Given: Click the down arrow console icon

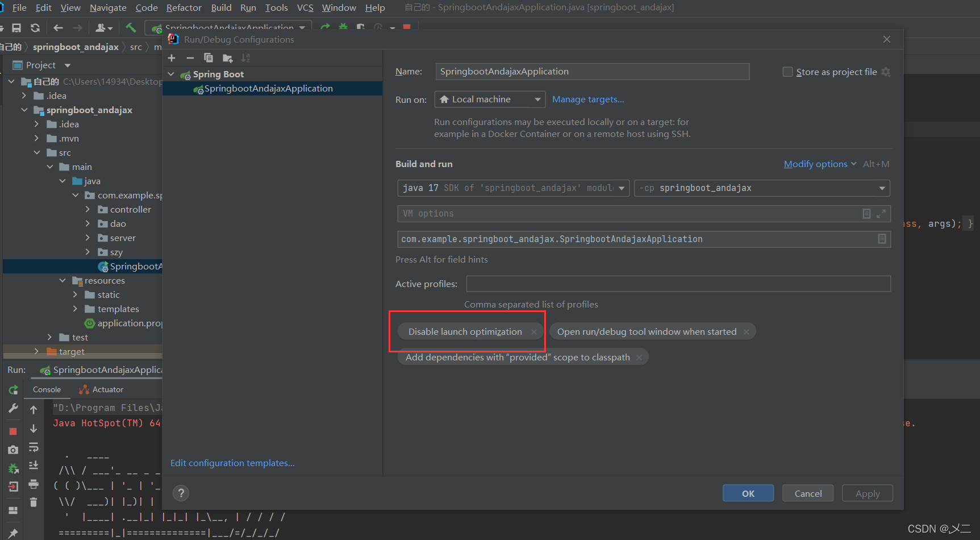Looking at the screenshot, I should pyautogui.click(x=34, y=428).
